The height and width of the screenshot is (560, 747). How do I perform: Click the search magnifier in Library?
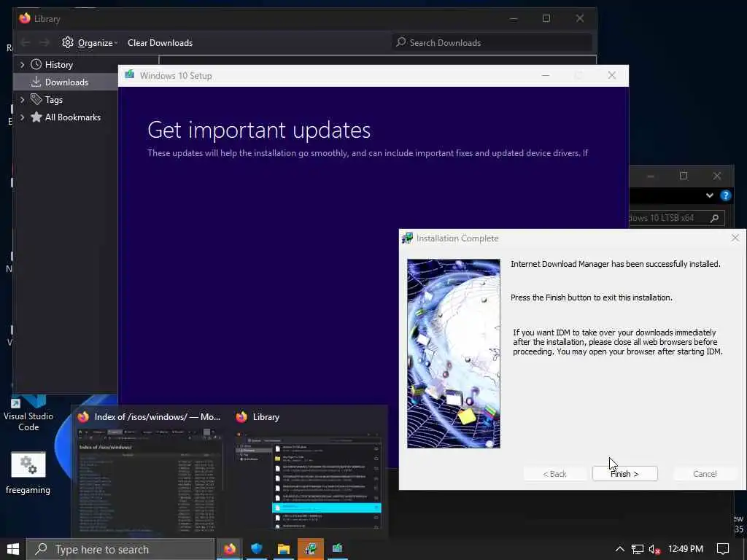tap(401, 42)
